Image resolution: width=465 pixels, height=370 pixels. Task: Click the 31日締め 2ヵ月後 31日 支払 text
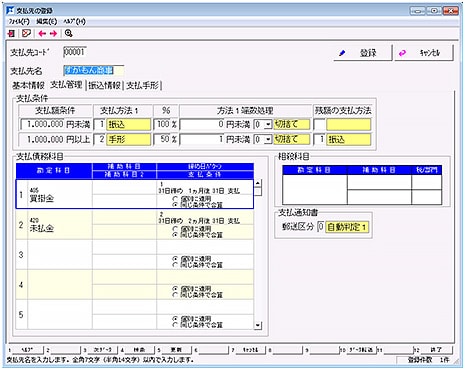[199, 221]
